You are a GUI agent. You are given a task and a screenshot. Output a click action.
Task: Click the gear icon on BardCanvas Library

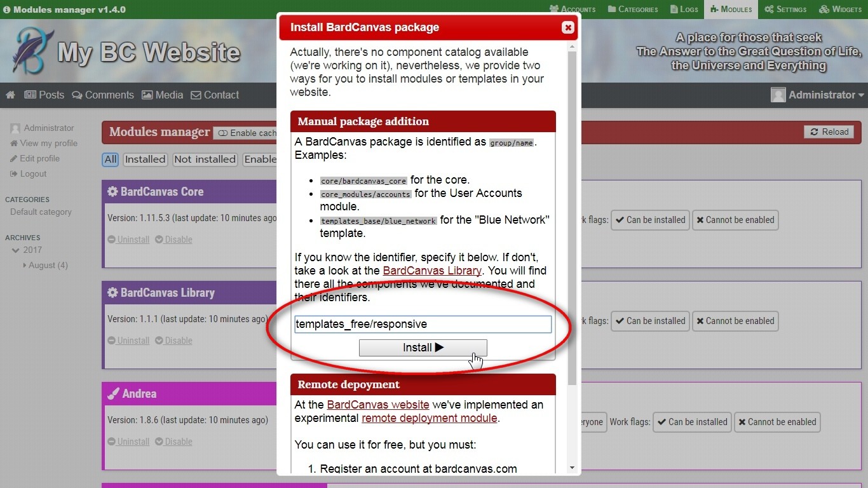pos(112,293)
